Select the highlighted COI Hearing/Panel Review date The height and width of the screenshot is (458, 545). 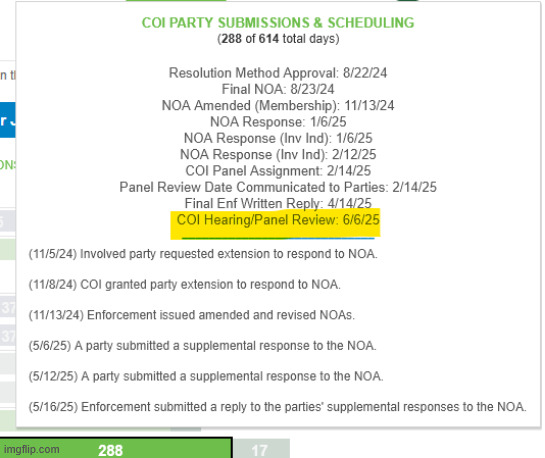tap(278, 220)
